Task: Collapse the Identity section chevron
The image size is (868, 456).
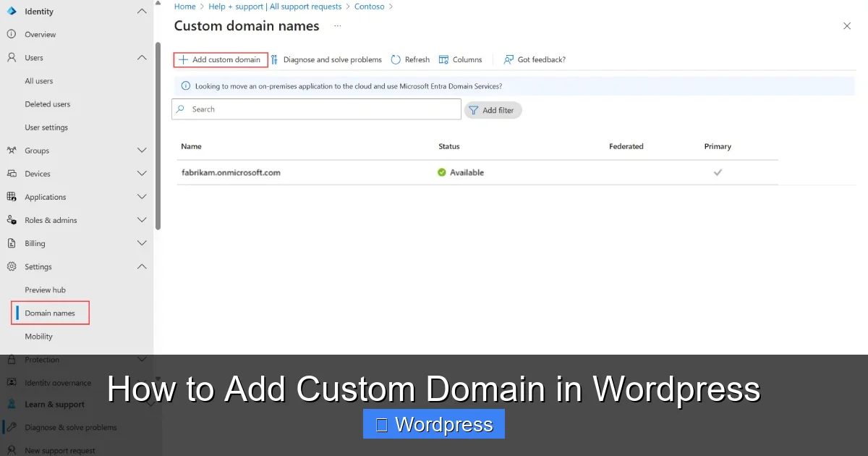Action: pyautogui.click(x=141, y=11)
